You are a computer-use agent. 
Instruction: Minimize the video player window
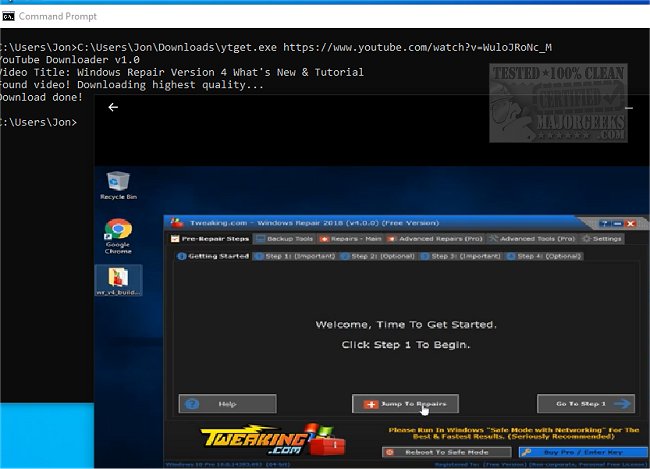point(629,108)
